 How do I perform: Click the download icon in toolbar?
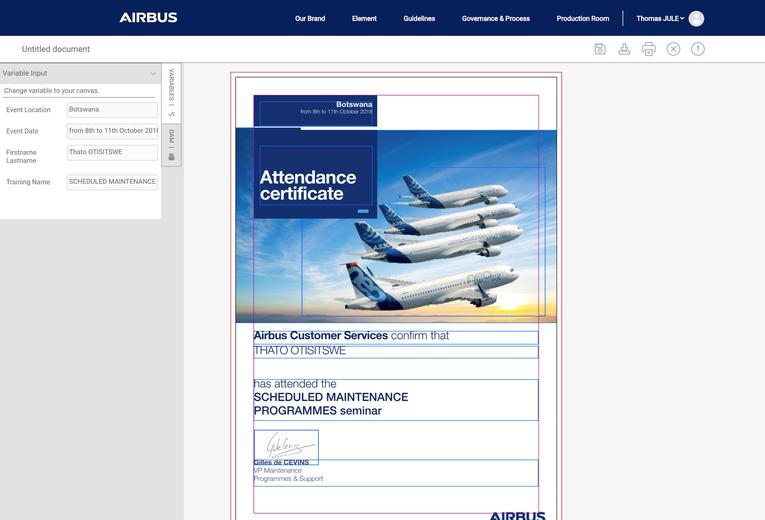pyautogui.click(x=624, y=49)
